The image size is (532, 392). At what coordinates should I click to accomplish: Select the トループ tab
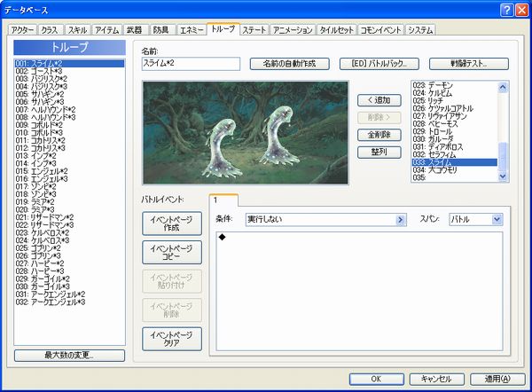point(223,29)
